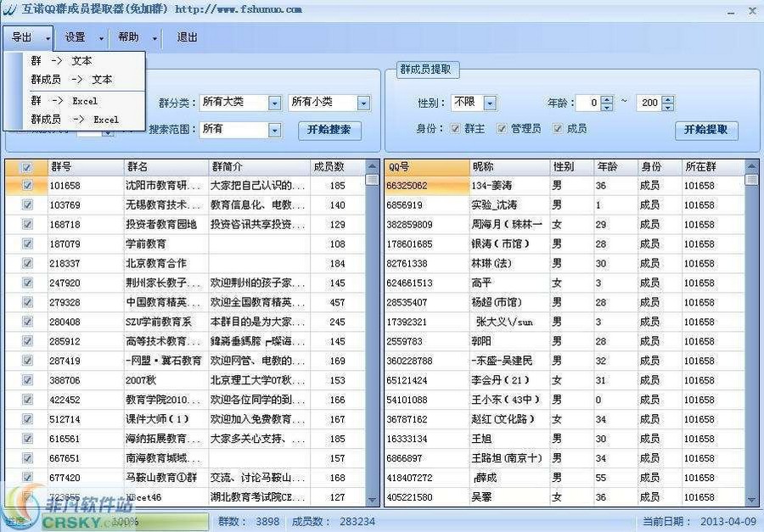Open the 所有大类 category dropdown
Image resolution: width=764 pixels, height=532 pixels.
point(274,103)
